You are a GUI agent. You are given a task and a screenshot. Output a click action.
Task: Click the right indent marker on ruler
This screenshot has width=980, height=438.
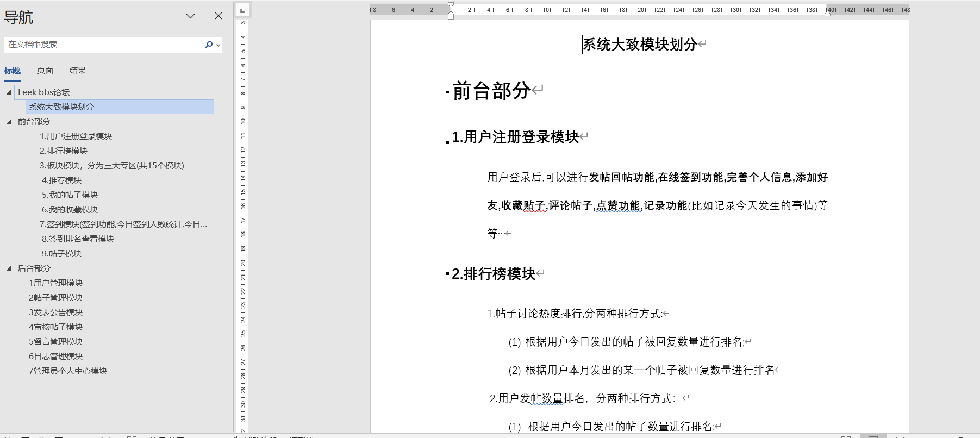click(827, 14)
